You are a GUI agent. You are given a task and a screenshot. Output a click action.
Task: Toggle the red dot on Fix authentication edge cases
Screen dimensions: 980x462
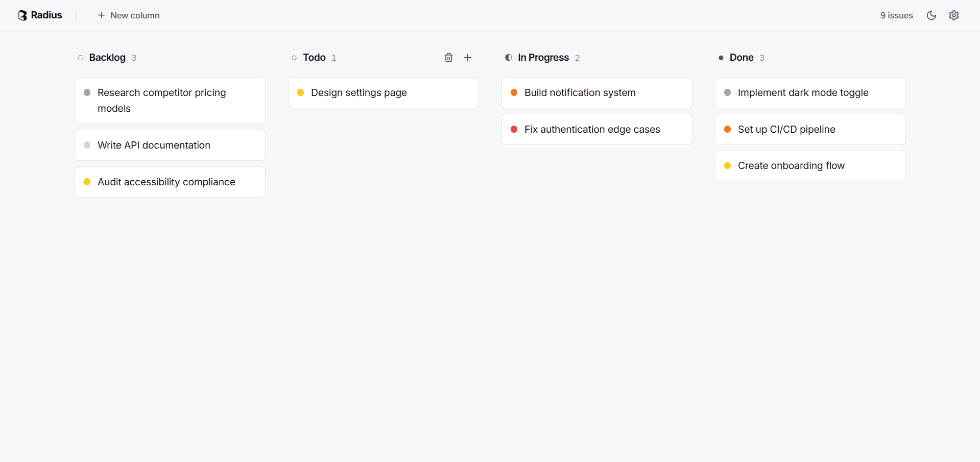click(x=514, y=129)
